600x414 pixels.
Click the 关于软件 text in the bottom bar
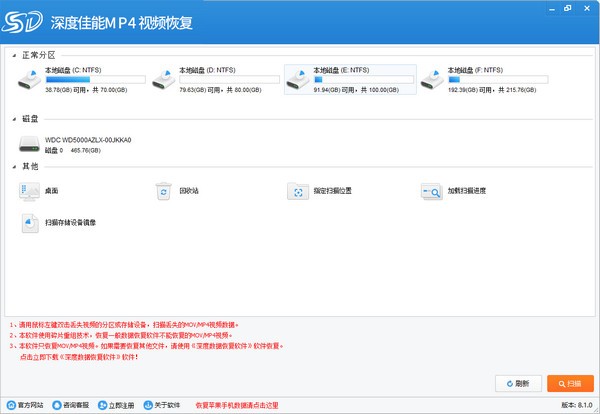point(167,405)
